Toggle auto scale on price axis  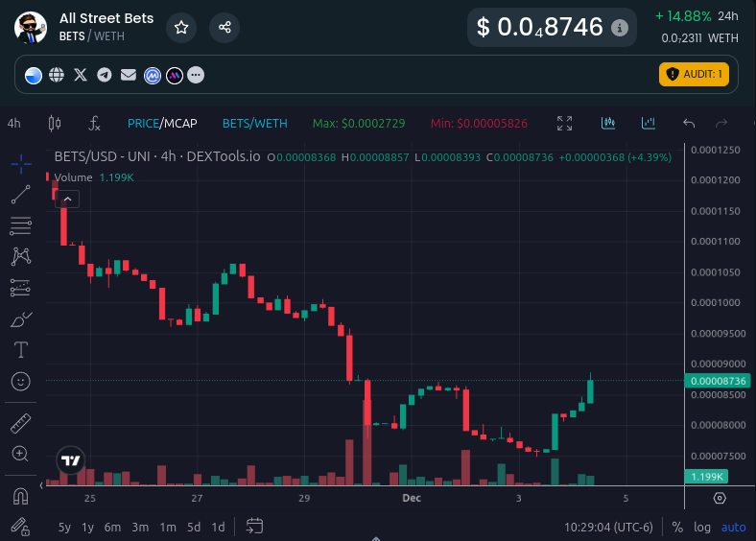point(733,527)
